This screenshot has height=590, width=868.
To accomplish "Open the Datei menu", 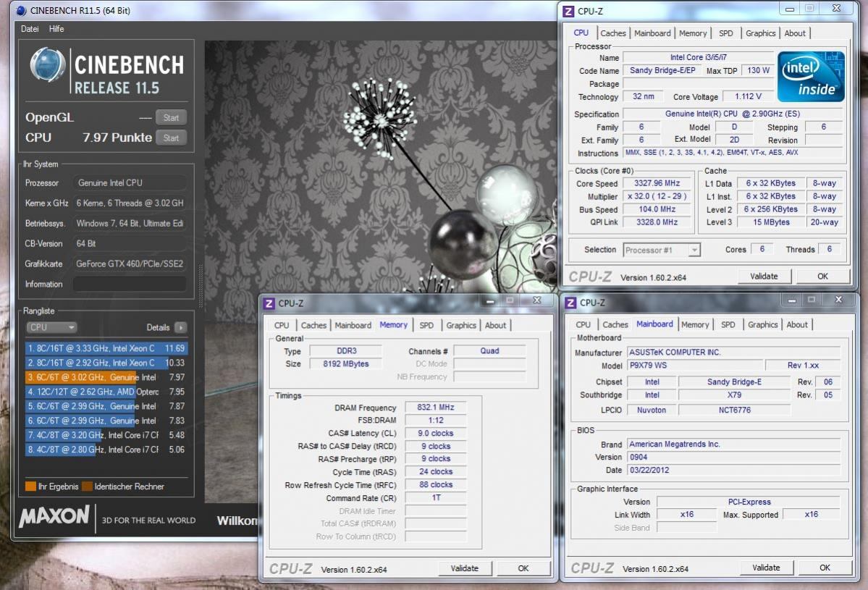I will 30,29.
